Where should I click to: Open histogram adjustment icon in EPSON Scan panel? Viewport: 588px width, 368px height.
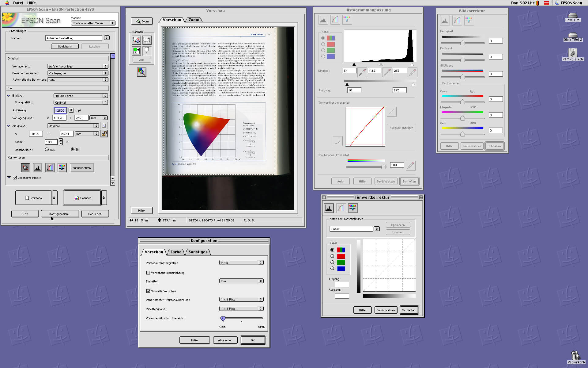tap(38, 168)
